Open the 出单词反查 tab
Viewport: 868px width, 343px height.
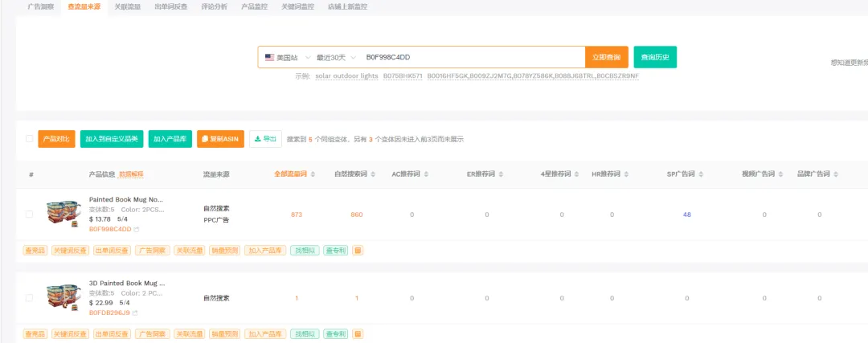[x=171, y=7]
